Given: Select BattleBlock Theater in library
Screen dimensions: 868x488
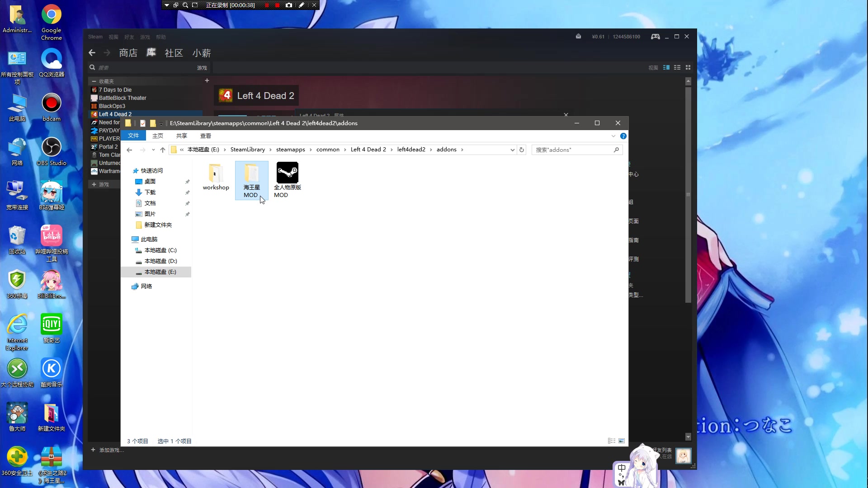Looking at the screenshot, I should (x=123, y=98).
